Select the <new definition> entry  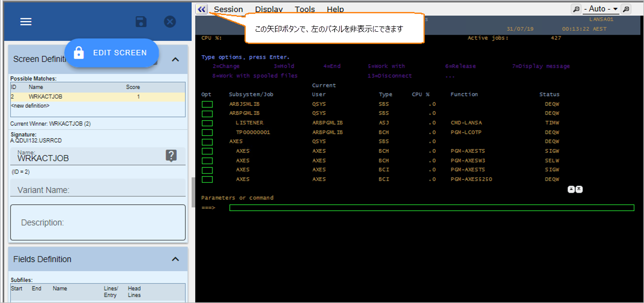pos(30,105)
